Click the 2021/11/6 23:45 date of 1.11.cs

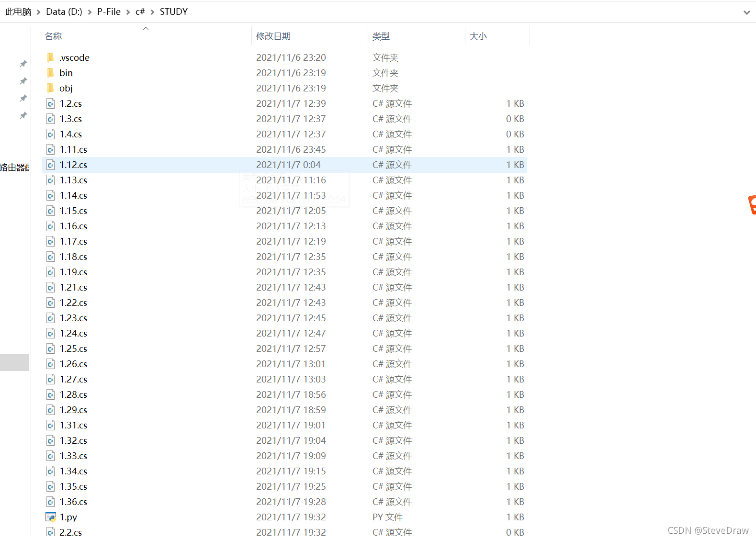tap(291, 149)
